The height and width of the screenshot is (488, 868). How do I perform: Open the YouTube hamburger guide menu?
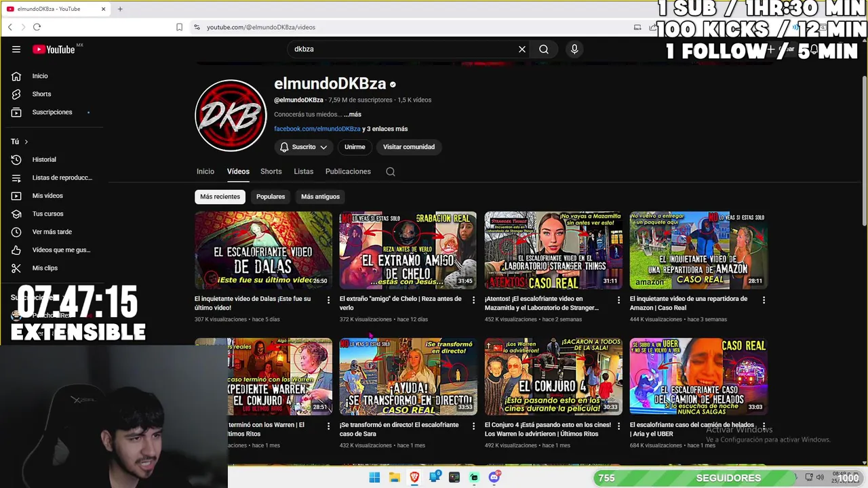coord(16,49)
